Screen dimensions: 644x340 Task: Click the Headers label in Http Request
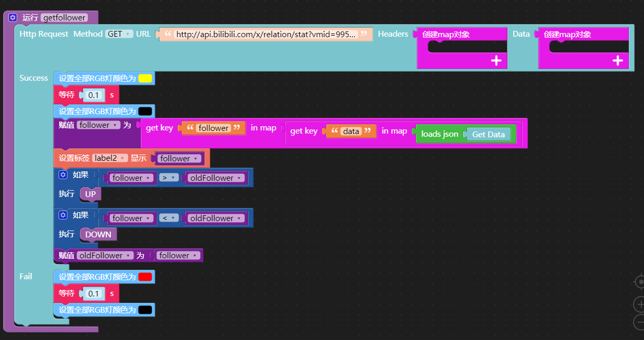393,34
